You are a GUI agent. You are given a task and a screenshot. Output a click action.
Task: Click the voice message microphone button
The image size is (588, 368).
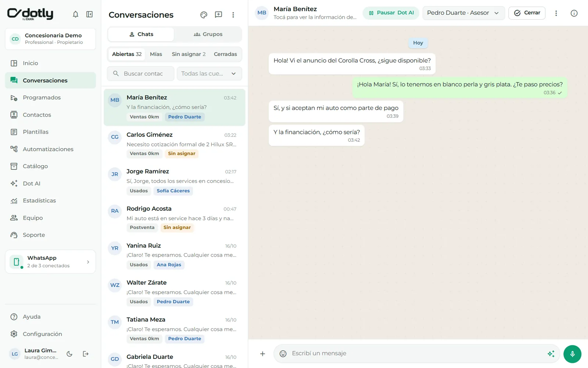point(572,354)
